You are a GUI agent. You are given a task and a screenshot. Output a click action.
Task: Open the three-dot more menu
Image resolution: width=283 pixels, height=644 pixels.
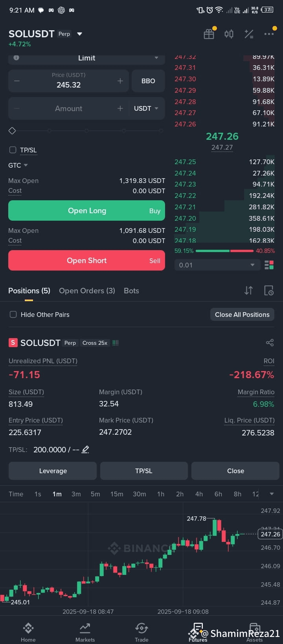(x=269, y=34)
